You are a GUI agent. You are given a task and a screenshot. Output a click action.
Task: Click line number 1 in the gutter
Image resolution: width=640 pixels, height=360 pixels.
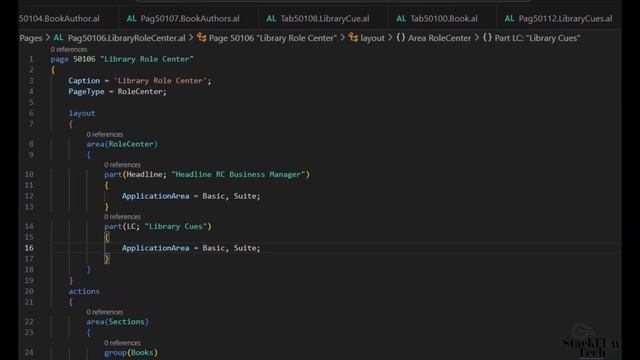pyautogui.click(x=31, y=59)
